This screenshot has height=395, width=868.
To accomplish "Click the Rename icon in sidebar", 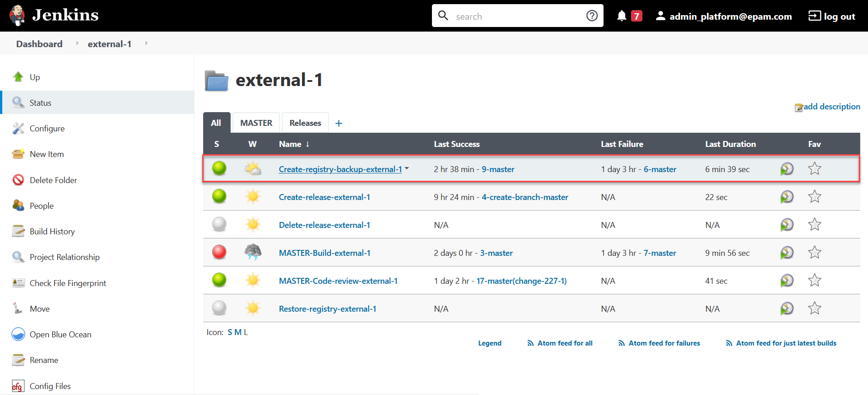I will point(18,360).
